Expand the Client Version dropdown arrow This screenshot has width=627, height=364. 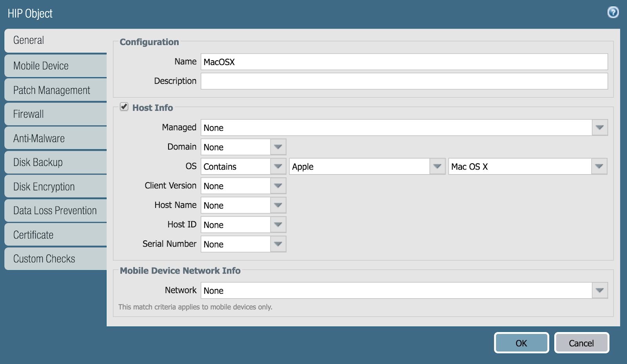pos(278,186)
